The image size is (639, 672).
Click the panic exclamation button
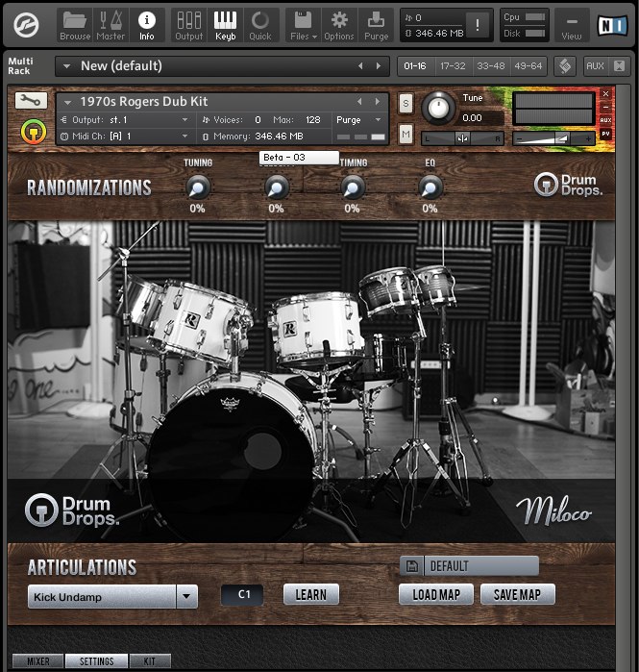tap(478, 25)
